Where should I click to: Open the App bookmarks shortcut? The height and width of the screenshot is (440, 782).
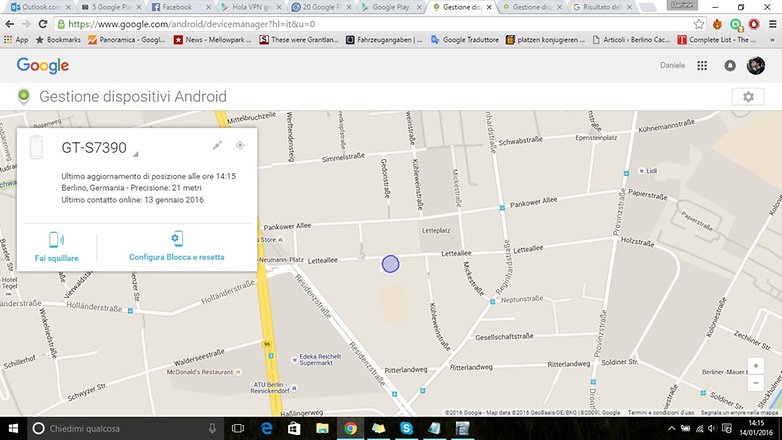(16, 39)
